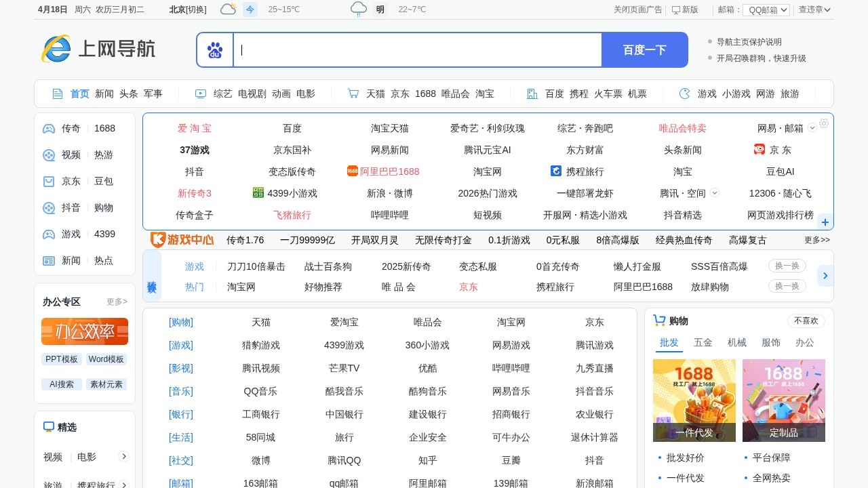Image resolution: width=868 pixels, height=488 pixels.
Task: Click the orange 阿里巴巴1688 icon
Action: point(352,171)
